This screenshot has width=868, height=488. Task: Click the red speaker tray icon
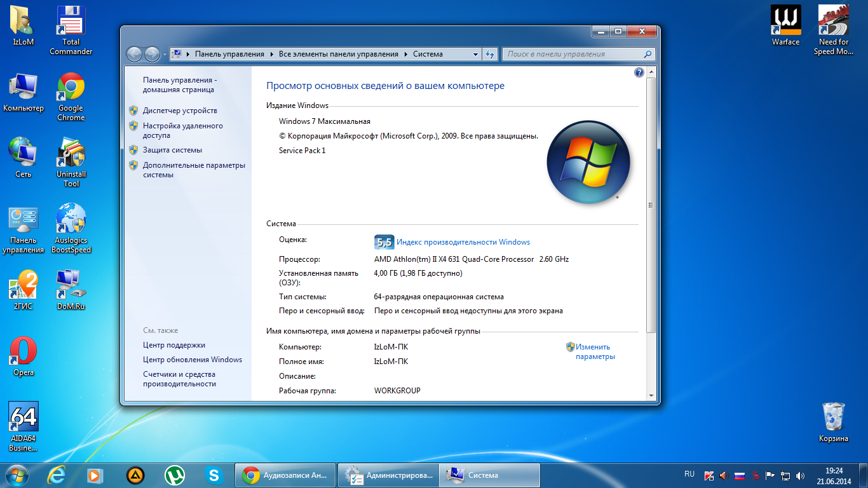coord(723,475)
